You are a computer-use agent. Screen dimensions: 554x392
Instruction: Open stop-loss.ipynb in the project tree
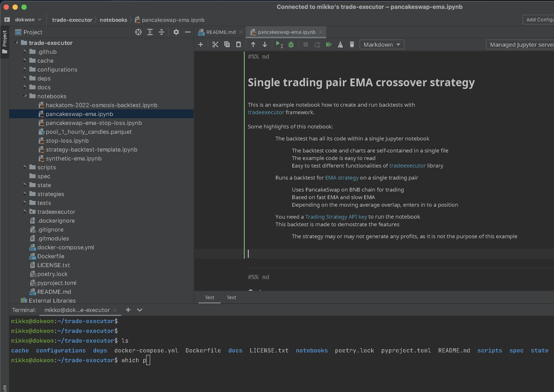[x=67, y=141]
